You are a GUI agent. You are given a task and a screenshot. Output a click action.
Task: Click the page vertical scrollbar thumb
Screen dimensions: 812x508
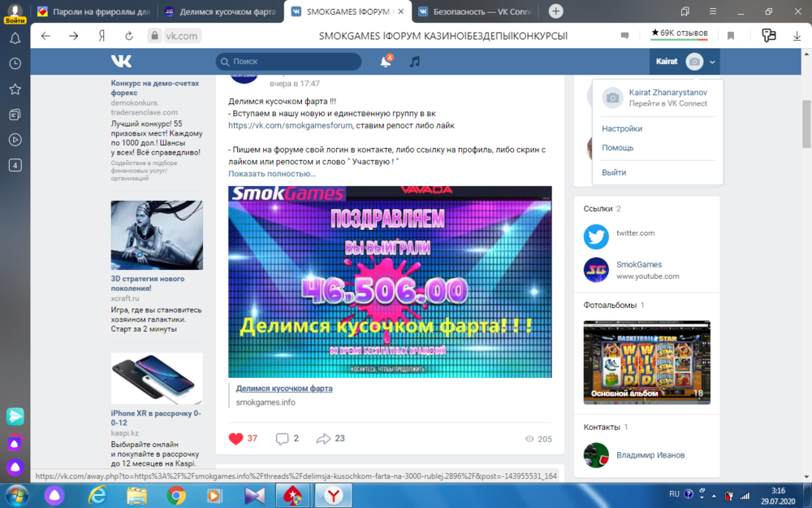(806, 124)
